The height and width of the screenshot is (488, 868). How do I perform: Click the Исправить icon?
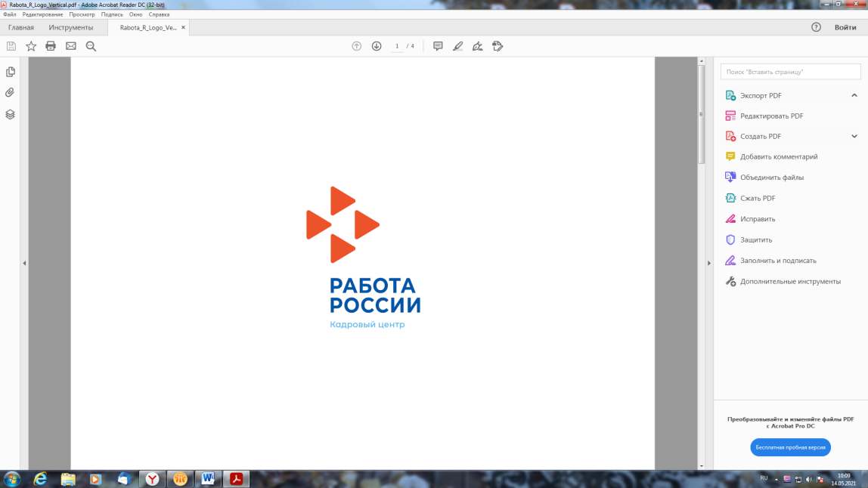click(730, 219)
